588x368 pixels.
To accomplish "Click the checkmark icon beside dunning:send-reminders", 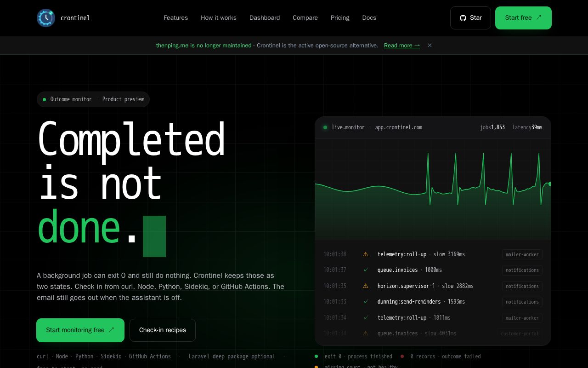I will [x=366, y=302].
